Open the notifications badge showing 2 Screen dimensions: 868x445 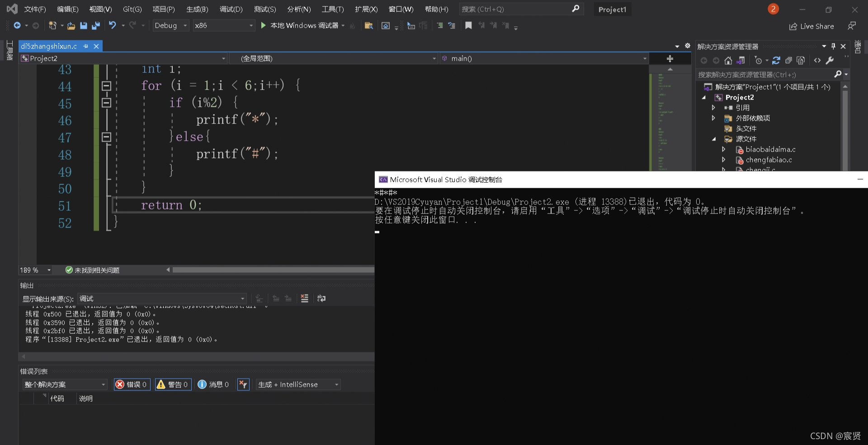[773, 9]
